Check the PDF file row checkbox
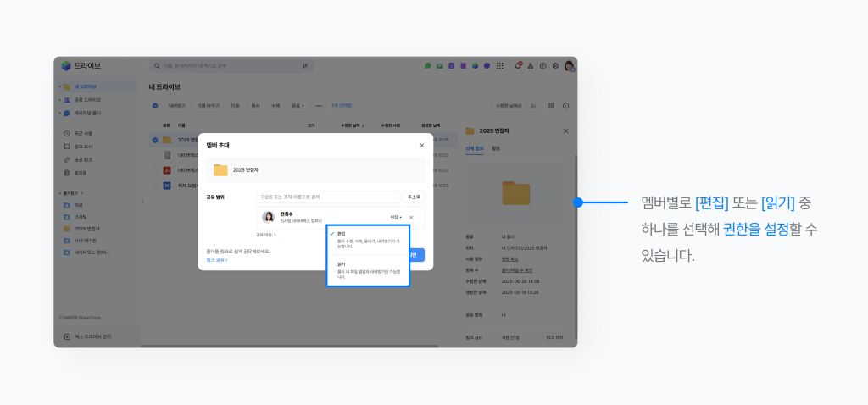868x405 pixels. click(x=154, y=170)
